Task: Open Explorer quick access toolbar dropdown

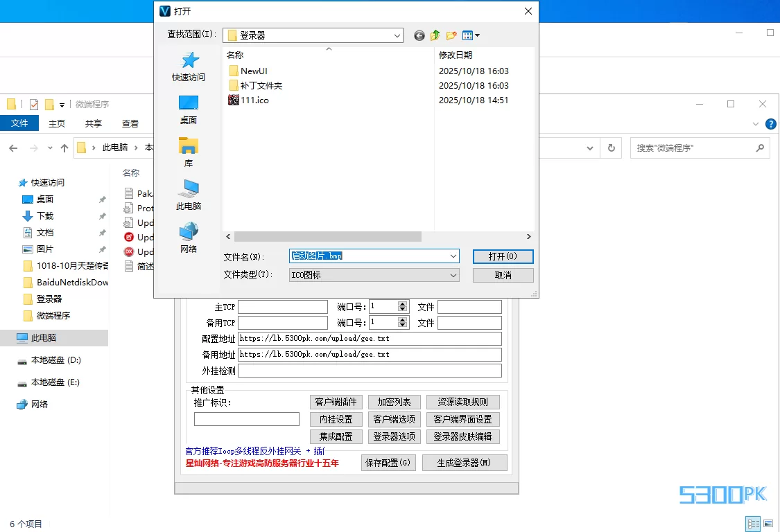Action: click(62, 105)
